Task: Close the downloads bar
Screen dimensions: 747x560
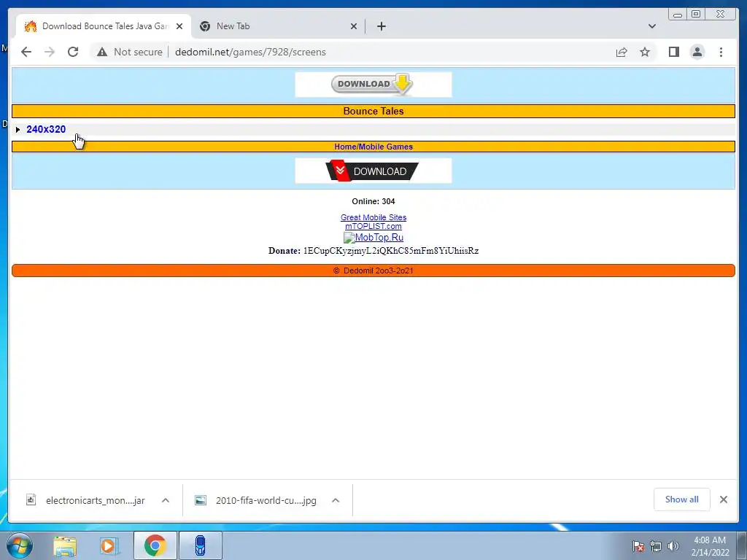Action: pyautogui.click(x=723, y=499)
